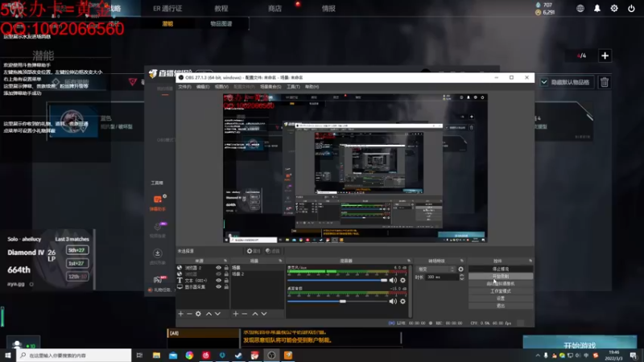Open OBS 文件(F) menu
This screenshot has width=644, height=362.
[184, 87]
